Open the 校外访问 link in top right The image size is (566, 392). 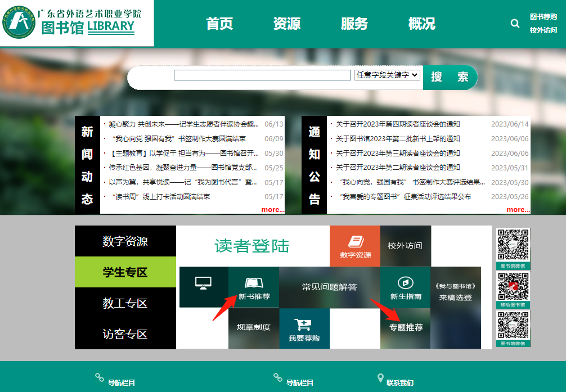pyautogui.click(x=543, y=30)
